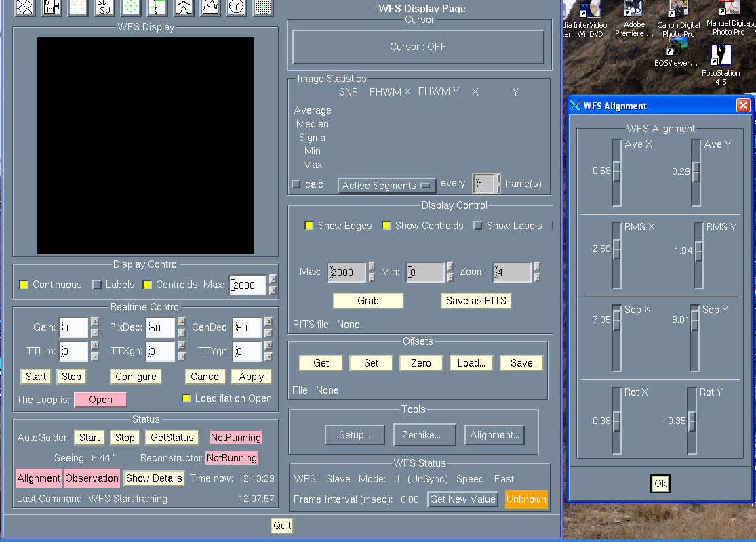Click the crosshatch diamond pattern toolbar icon

point(24,7)
